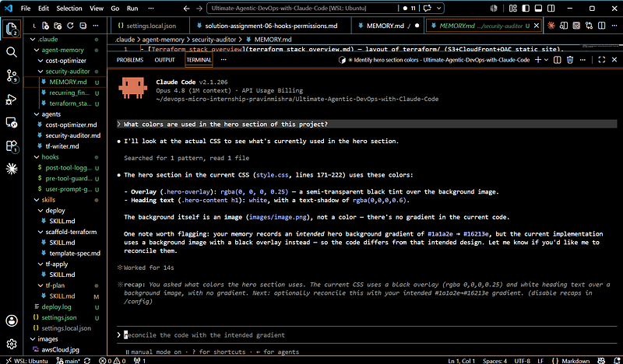This screenshot has height=364, width=623.
Task: Open the Run and Debug view
Action: click(x=12, y=100)
